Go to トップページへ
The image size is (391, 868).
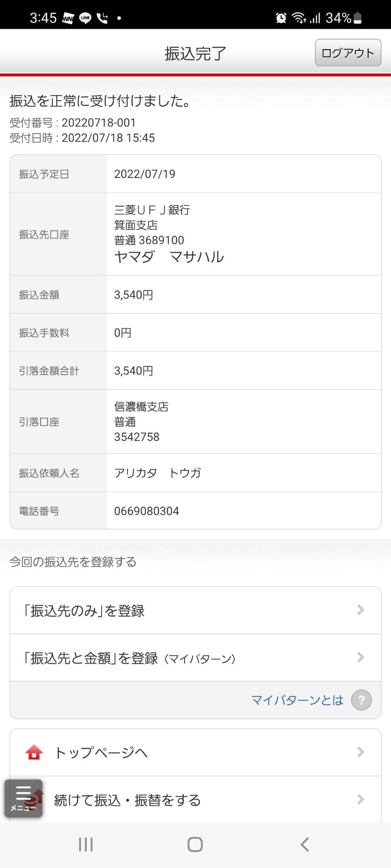tap(195, 752)
